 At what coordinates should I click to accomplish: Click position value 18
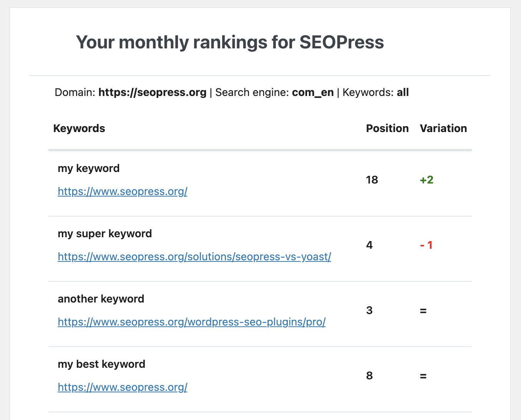[372, 180]
